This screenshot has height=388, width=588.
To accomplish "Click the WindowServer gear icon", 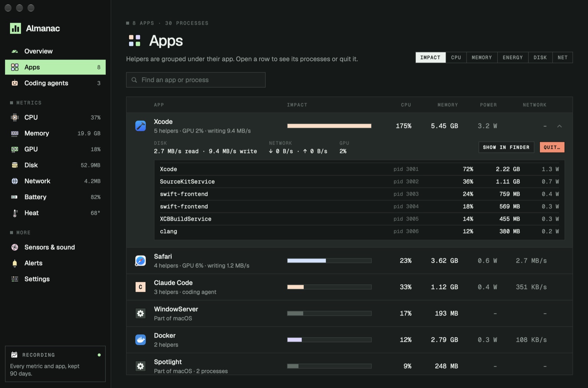I will 140,313.
